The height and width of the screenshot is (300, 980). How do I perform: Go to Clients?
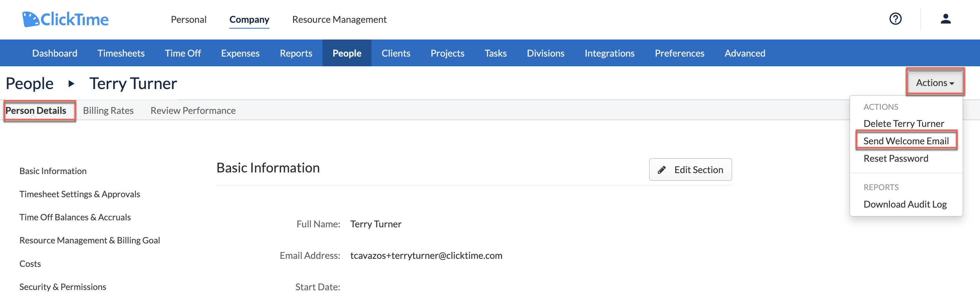396,53
